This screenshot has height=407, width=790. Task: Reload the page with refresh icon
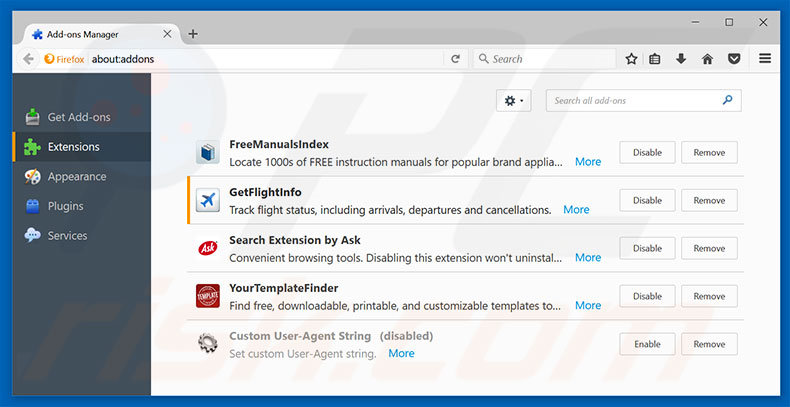tap(455, 59)
